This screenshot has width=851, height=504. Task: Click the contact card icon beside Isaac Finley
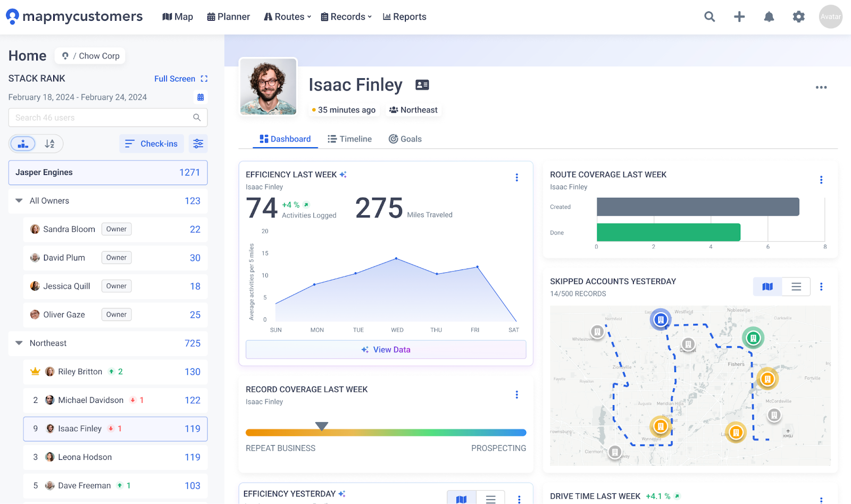422,85
